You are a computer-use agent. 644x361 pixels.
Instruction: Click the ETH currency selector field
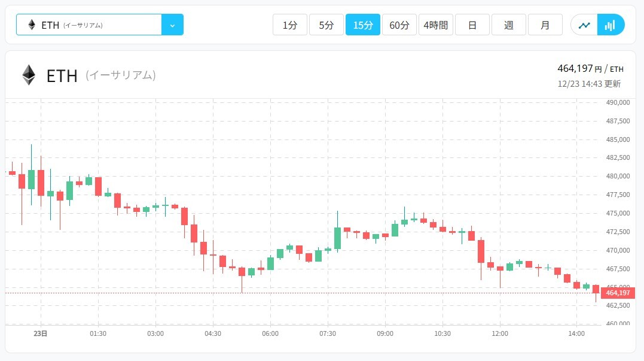[89, 25]
